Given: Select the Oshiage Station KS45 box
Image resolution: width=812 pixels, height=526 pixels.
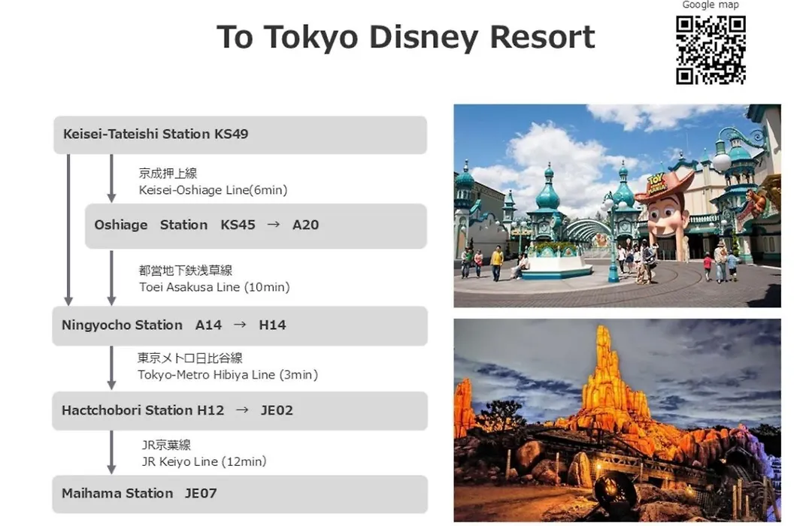Looking at the screenshot, I should tap(256, 225).
